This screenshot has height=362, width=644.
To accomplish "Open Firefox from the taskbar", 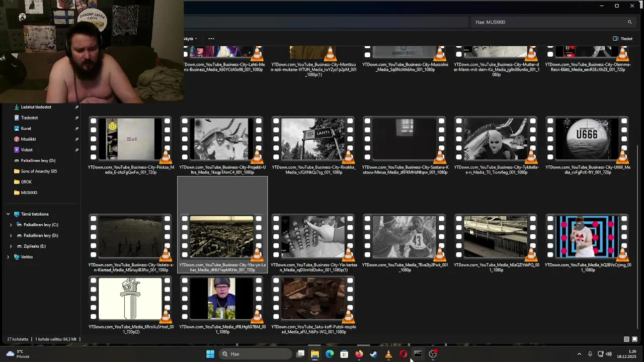I will click(359, 354).
